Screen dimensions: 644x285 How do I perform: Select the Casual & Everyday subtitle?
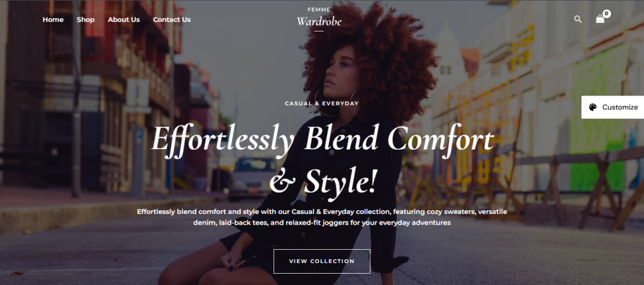pyautogui.click(x=321, y=103)
